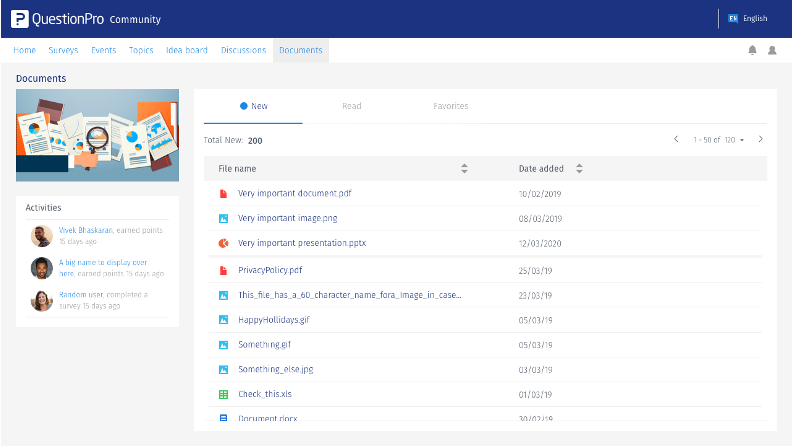Go to Home in navigation
This screenshot has height=446, width=792.
coord(24,50)
